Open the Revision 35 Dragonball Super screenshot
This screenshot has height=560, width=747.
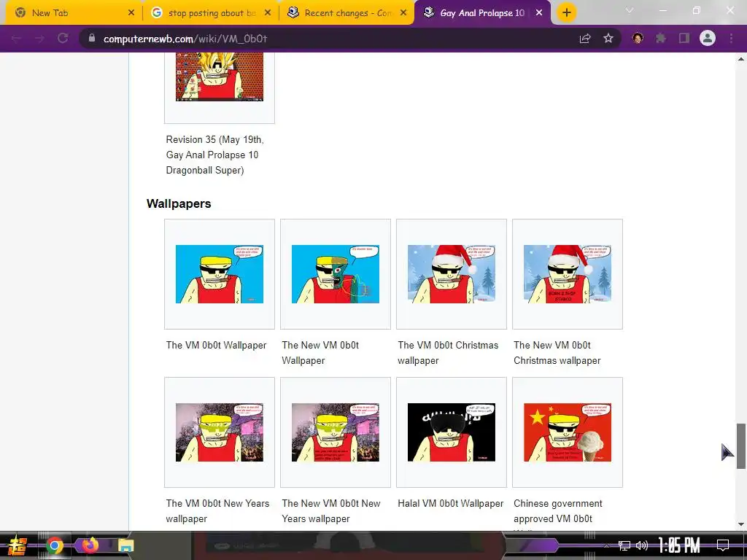[220, 77]
